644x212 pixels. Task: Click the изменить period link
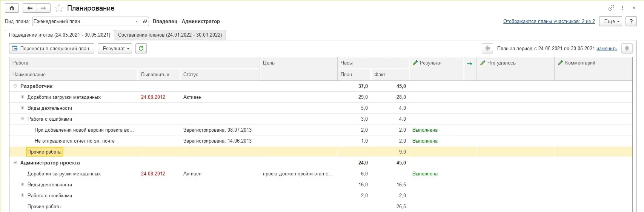click(x=607, y=49)
